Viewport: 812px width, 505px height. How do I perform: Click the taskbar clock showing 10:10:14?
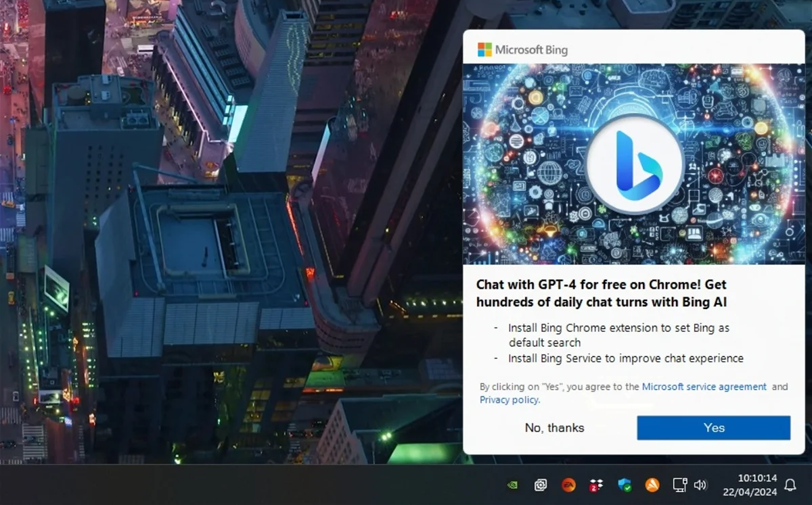coord(757,478)
